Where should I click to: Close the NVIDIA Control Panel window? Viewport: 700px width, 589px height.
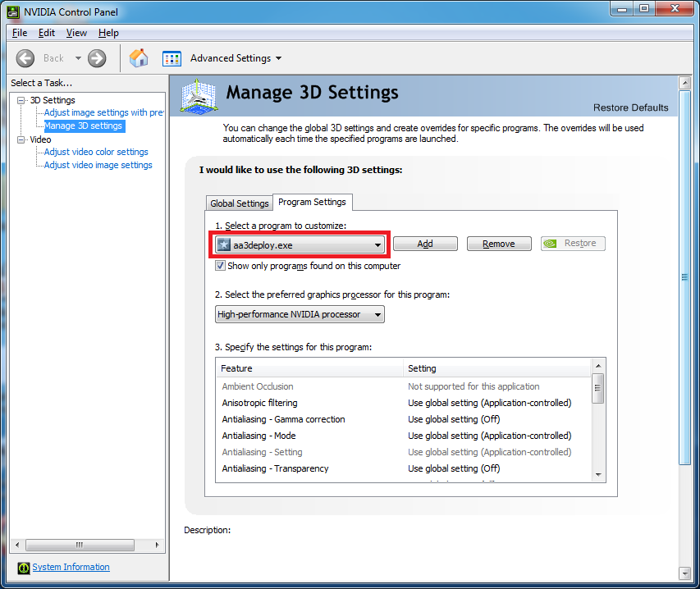click(674, 9)
